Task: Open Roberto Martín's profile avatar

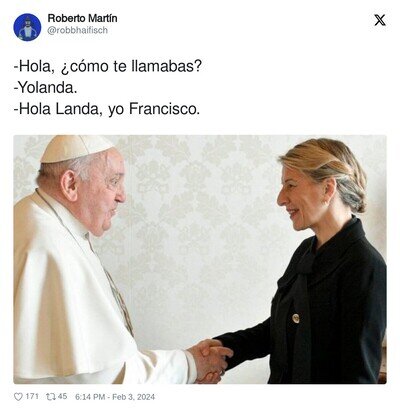Action: click(27, 27)
